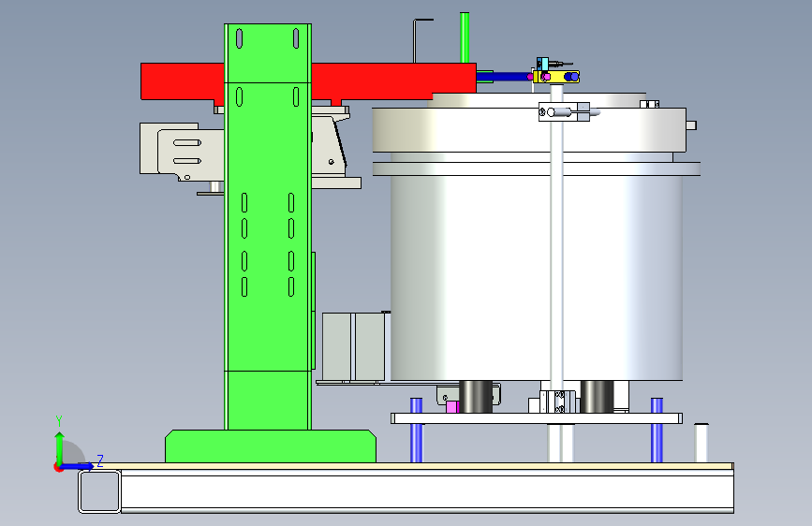Select the flat plate beneath the drum
The width and height of the screenshot is (812, 526).
click(x=537, y=418)
